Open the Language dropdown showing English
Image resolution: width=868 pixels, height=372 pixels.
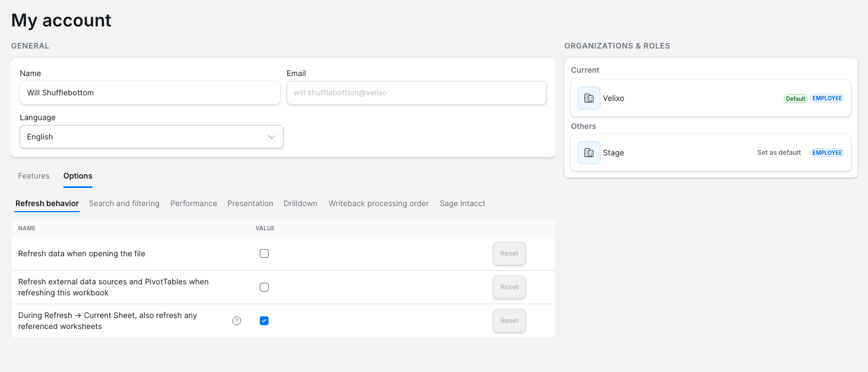[151, 137]
